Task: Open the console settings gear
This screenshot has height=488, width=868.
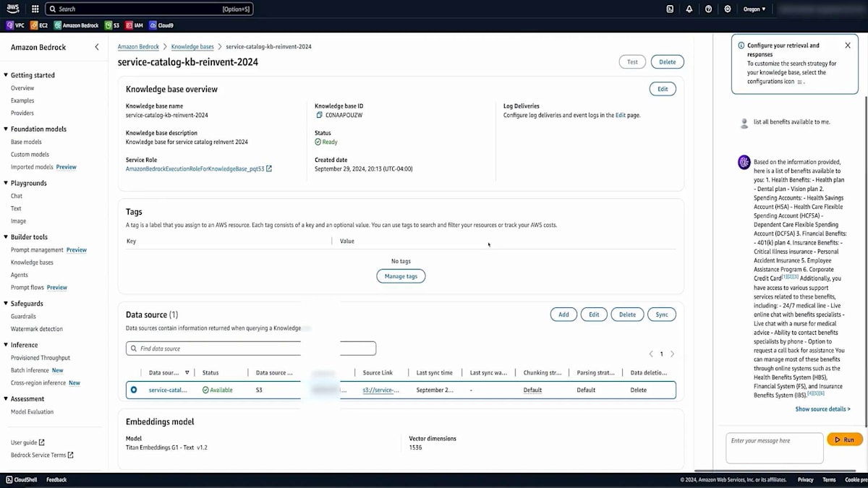Action: coord(728,9)
